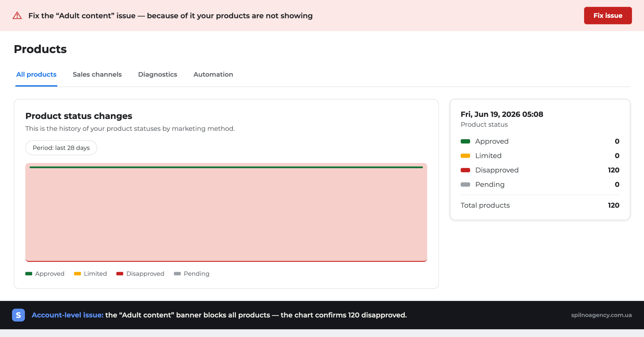Switch to the All products tab
Screen dimensions: 644x337
click(x=36, y=74)
